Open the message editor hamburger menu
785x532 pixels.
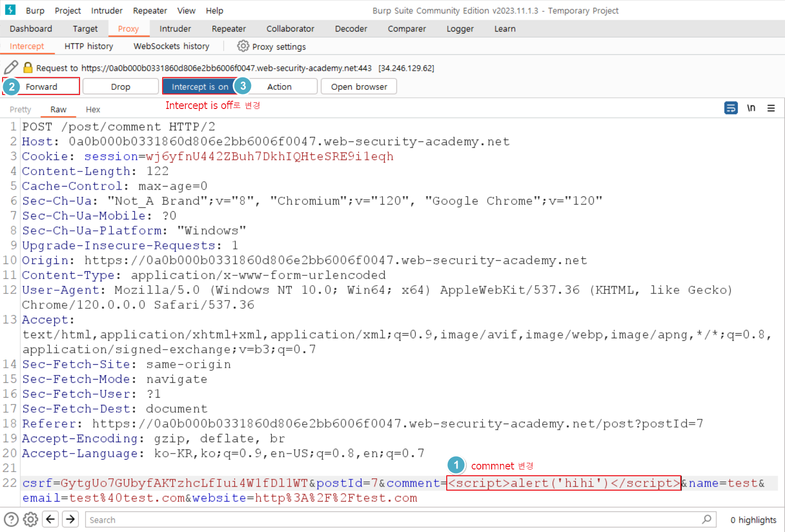tap(771, 108)
